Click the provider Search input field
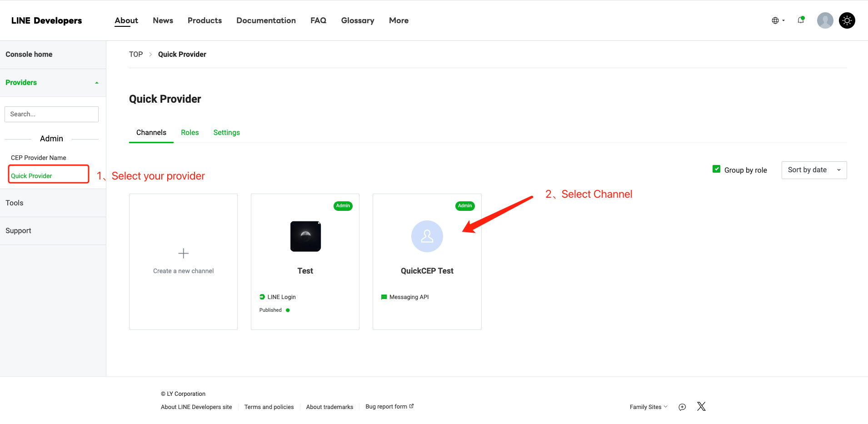Viewport: 868px width, 424px height. pyautogui.click(x=51, y=114)
